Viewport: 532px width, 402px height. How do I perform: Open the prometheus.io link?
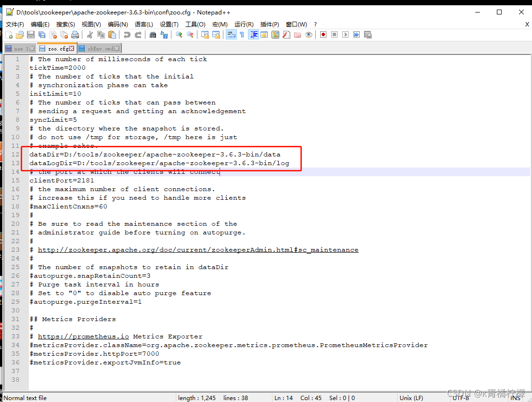tap(83, 337)
